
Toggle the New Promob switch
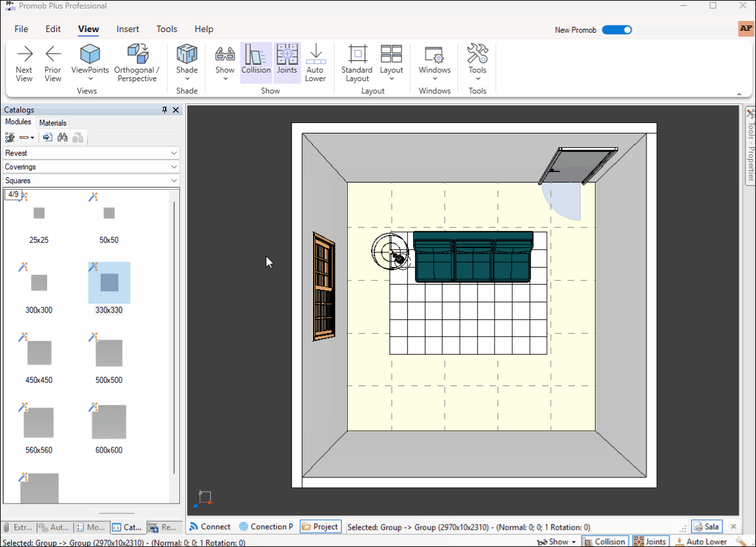pos(617,30)
